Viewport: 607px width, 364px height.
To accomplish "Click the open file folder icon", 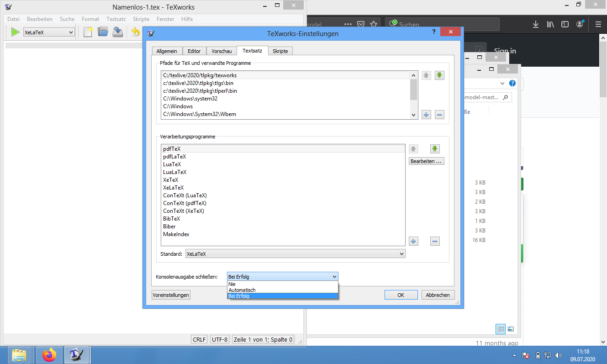I will 103,32.
